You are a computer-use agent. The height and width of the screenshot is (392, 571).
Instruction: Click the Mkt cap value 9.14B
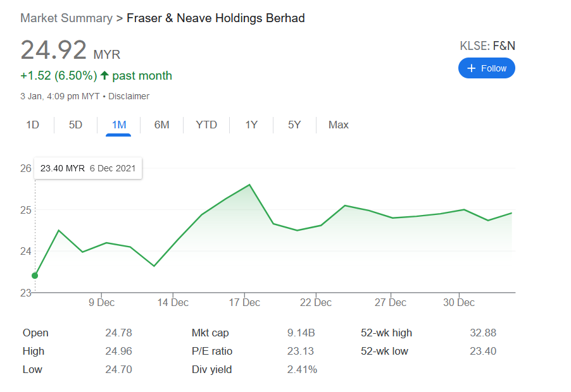click(301, 333)
